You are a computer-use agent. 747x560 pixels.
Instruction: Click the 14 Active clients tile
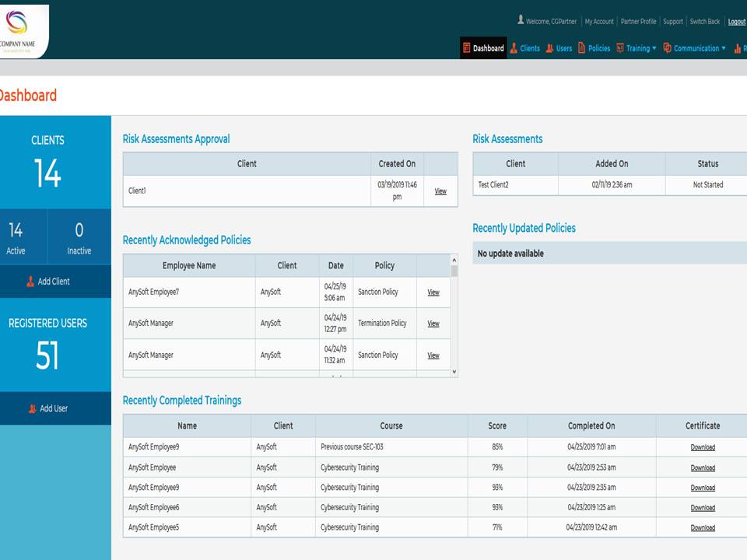pos(23,236)
